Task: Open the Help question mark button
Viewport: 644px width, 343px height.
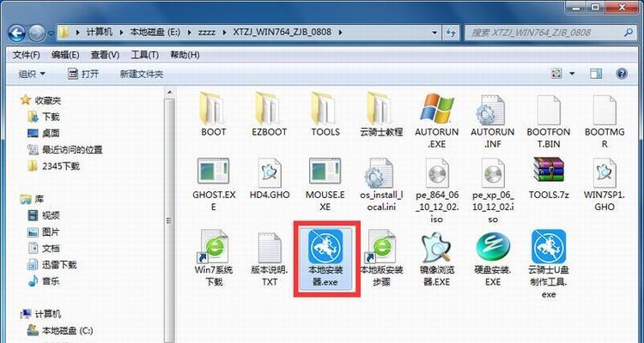Action: 622,74
